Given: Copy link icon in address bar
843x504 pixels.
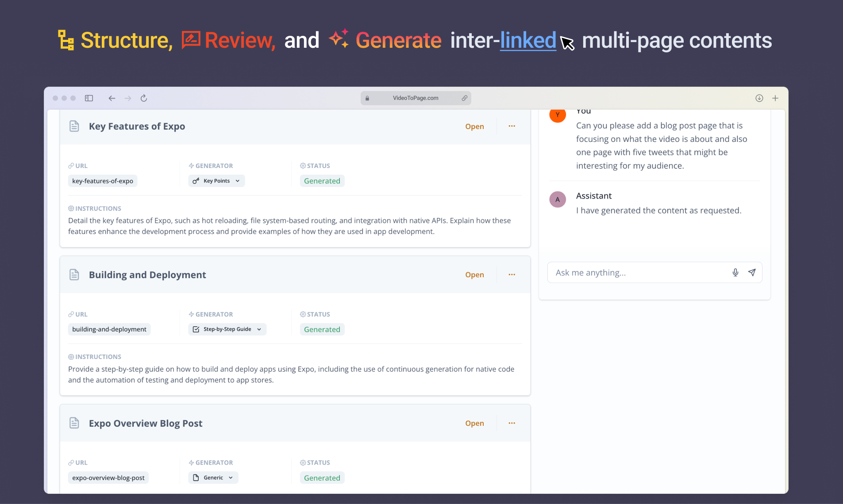Looking at the screenshot, I should [465, 98].
